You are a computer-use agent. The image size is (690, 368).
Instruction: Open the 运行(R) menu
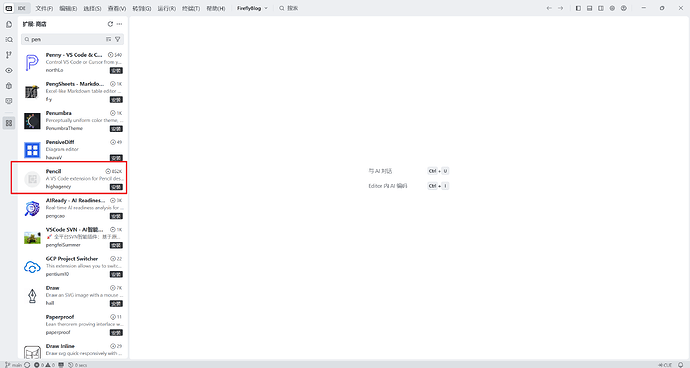point(167,8)
